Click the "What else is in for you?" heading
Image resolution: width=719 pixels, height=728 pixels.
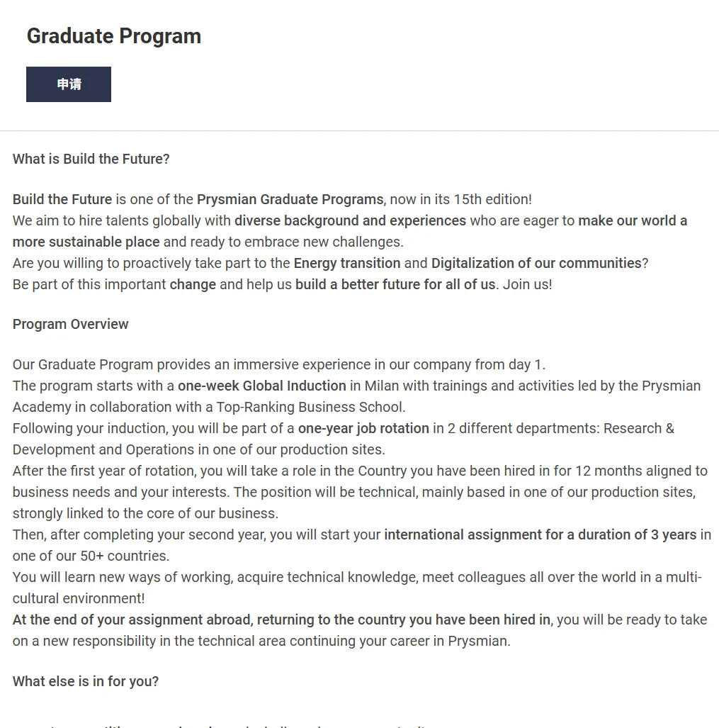tap(86, 681)
